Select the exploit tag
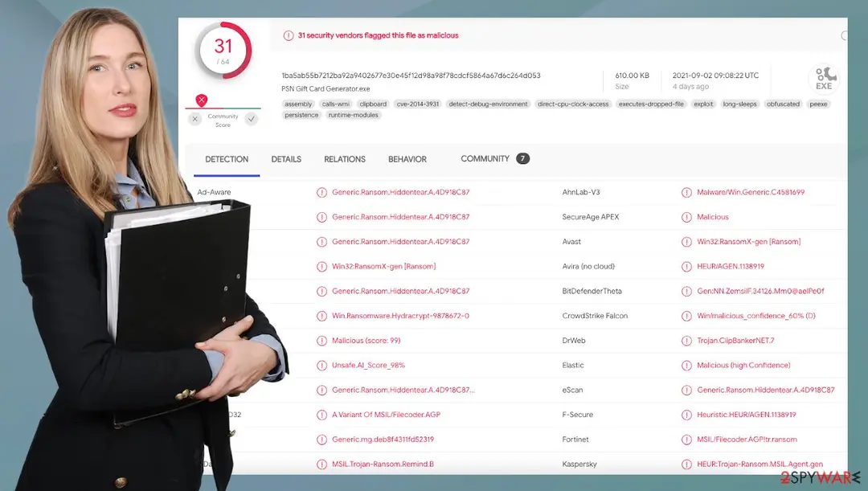Image resolution: width=868 pixels, height=491 pixels. click(x=703, y=104)
